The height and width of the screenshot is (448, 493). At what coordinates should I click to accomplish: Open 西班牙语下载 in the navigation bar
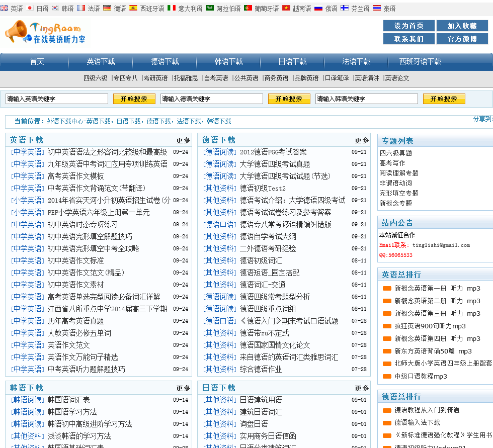click(x=420, y=61)
